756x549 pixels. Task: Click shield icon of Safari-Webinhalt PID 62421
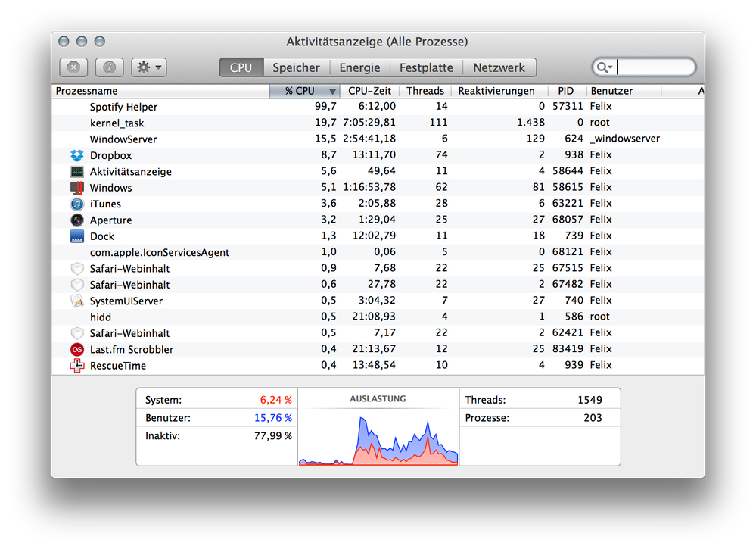(77, 333)
